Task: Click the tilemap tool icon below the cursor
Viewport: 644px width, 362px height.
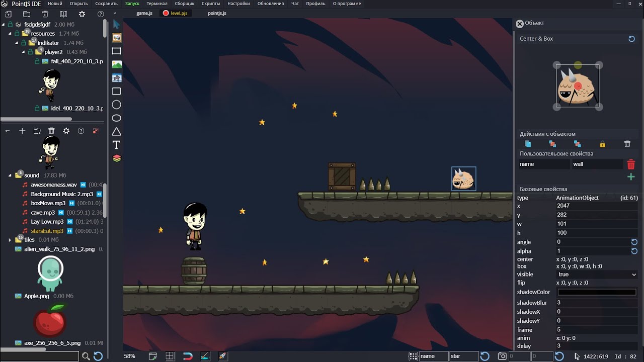Action: 117,38
